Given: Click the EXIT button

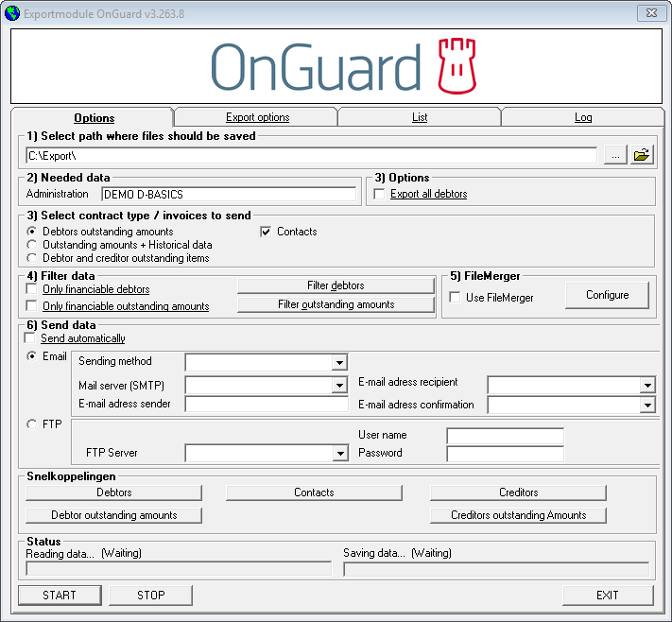Looking at the screenshot, I should (x=608, y=595).
